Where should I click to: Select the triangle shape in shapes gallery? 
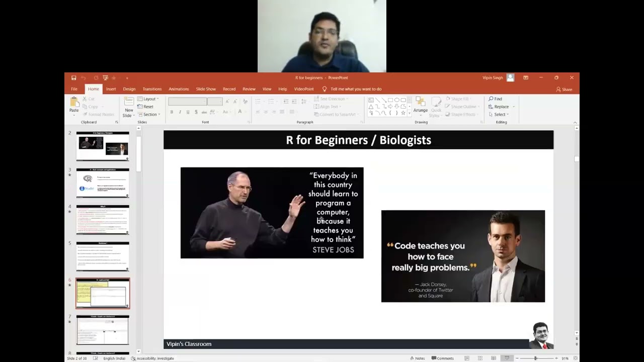(x=371, y=107)
